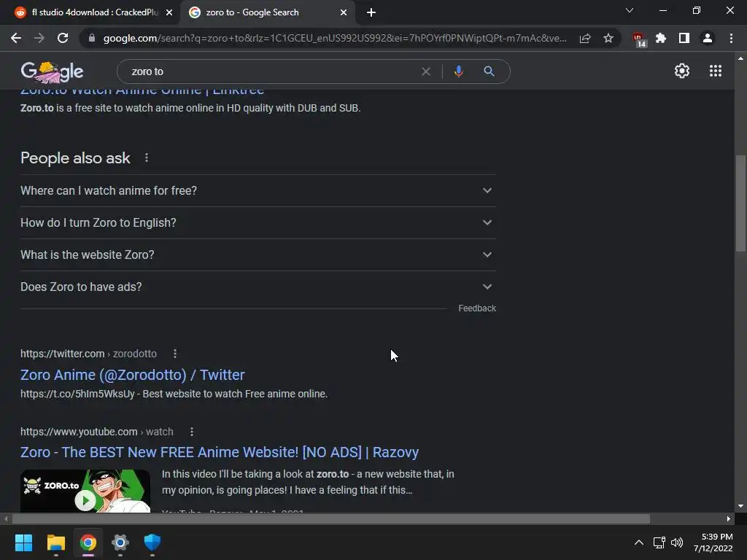Screen dimensions: 747x560
Task: Submit search with magnifier icon
Action: pos(489,71)
